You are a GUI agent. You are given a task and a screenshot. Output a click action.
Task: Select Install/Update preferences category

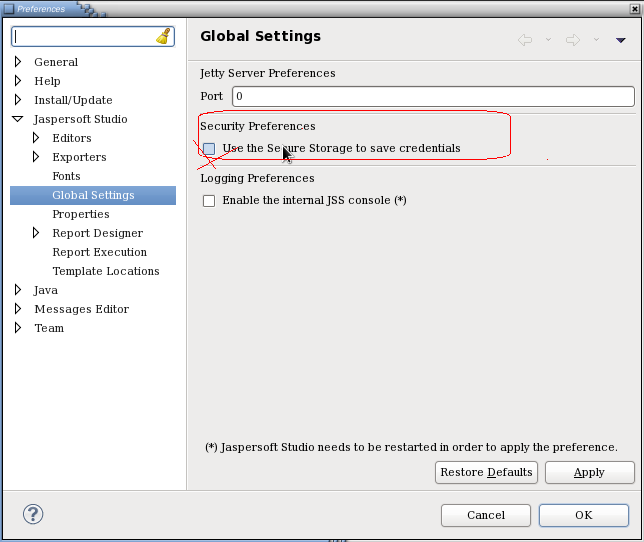point(73,100)
